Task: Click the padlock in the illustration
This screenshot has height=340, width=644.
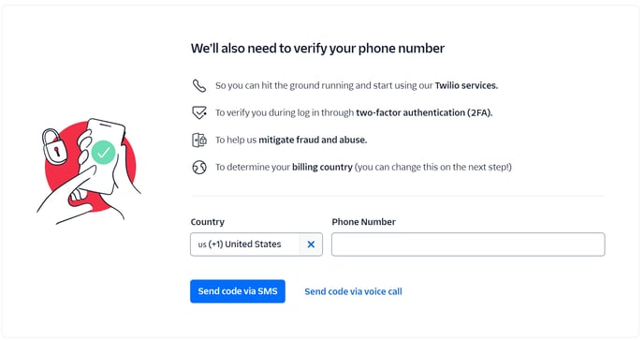Action: pos(54,146)
